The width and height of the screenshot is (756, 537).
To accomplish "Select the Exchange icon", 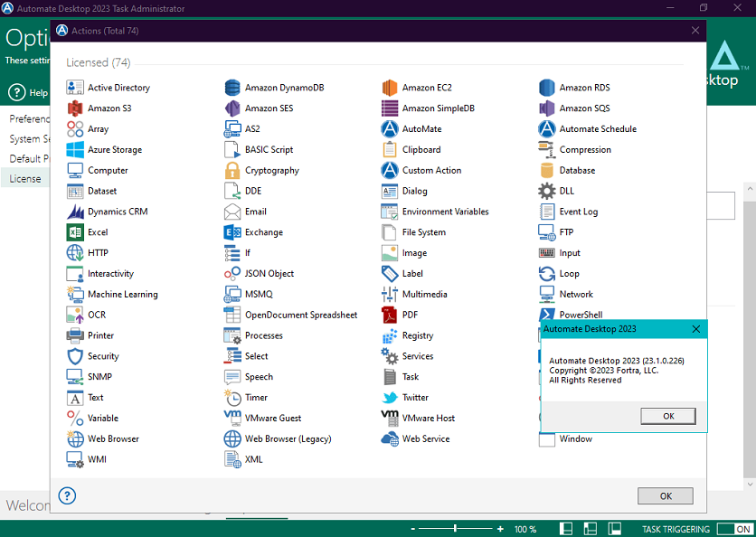I will (x=232, y=231).
